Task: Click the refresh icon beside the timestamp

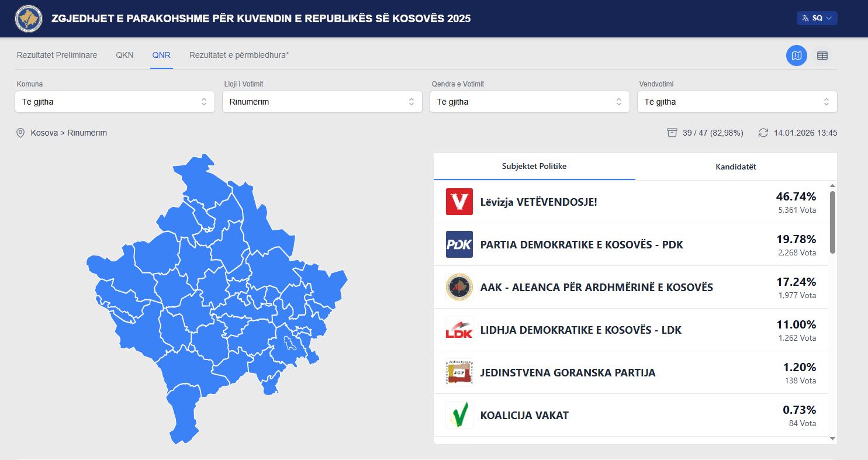Action: click(763, 133)
